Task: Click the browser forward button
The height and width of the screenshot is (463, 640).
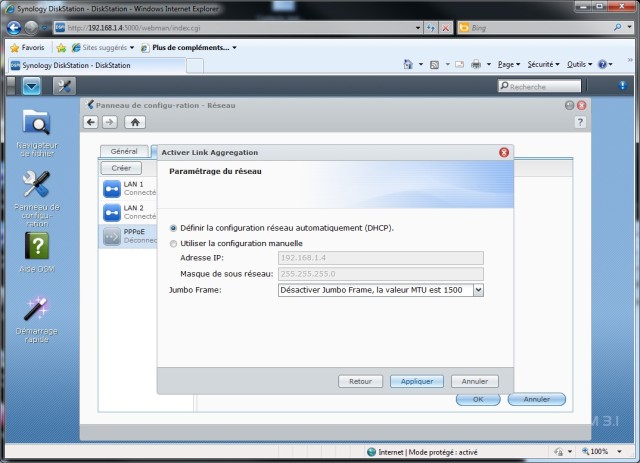Action: [x=31, y=28]
